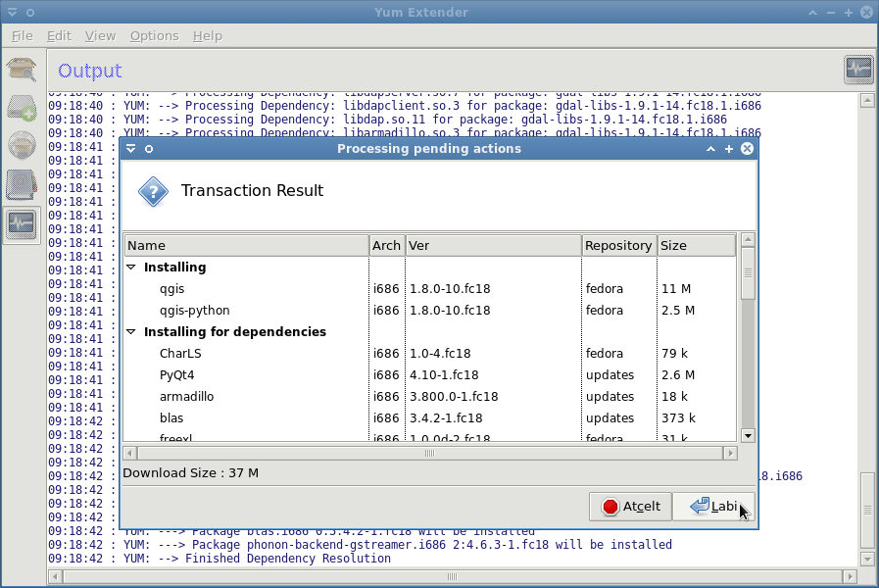Open the add packages queue view icon
The height and width of the screenshot is (588, 879).
(22, 108)
